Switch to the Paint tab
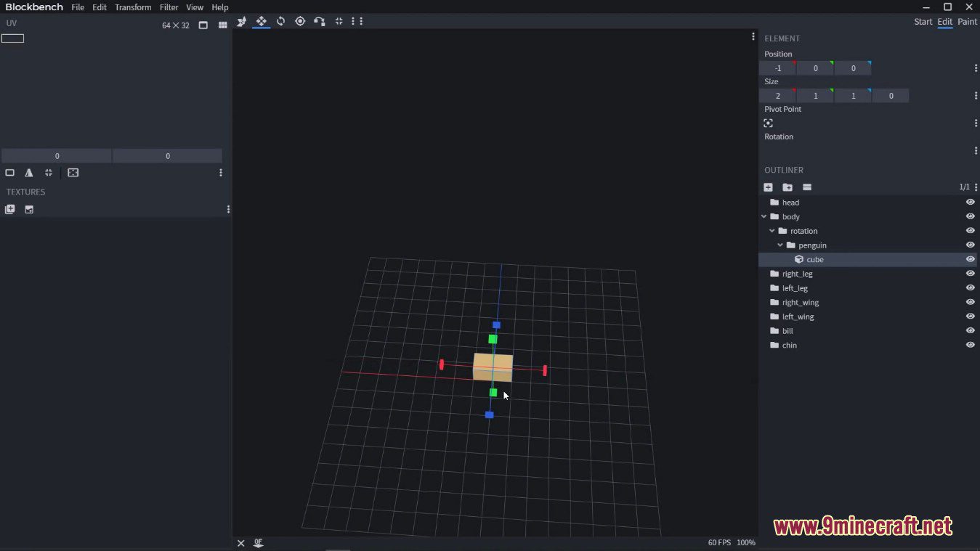 967,21
